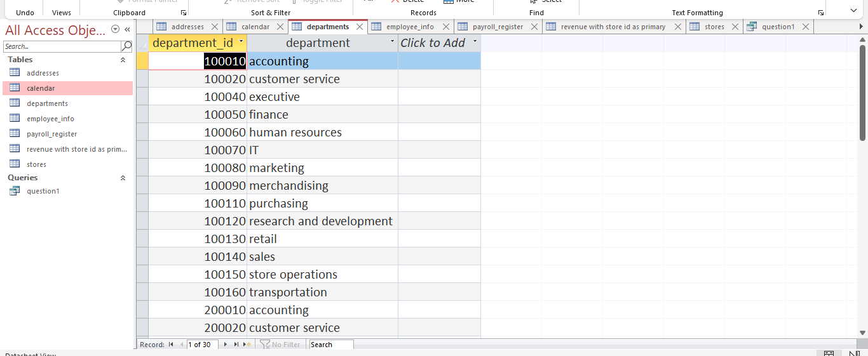
Task: Select the customer service cell for 100020
Action: pyautogui.click(x=322, y=79)
